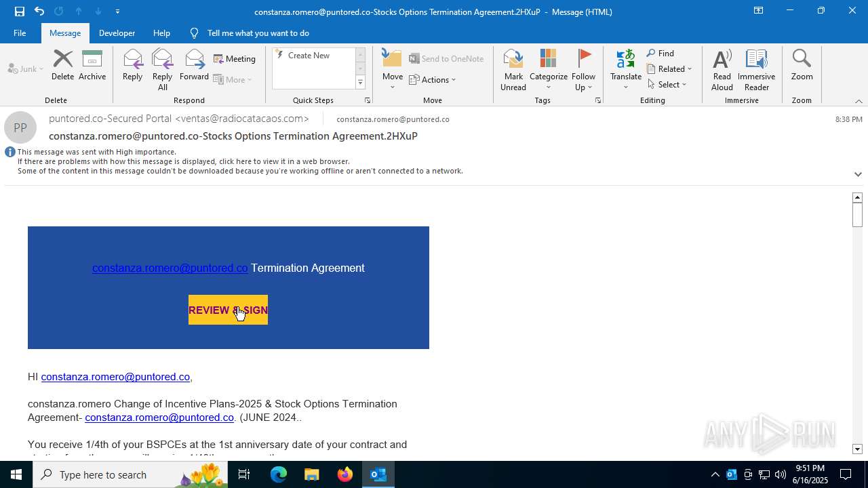Open Task View on the taskbar
Image resolution: width=868 pixels, height=488 pixels.
tap(244, 474)
